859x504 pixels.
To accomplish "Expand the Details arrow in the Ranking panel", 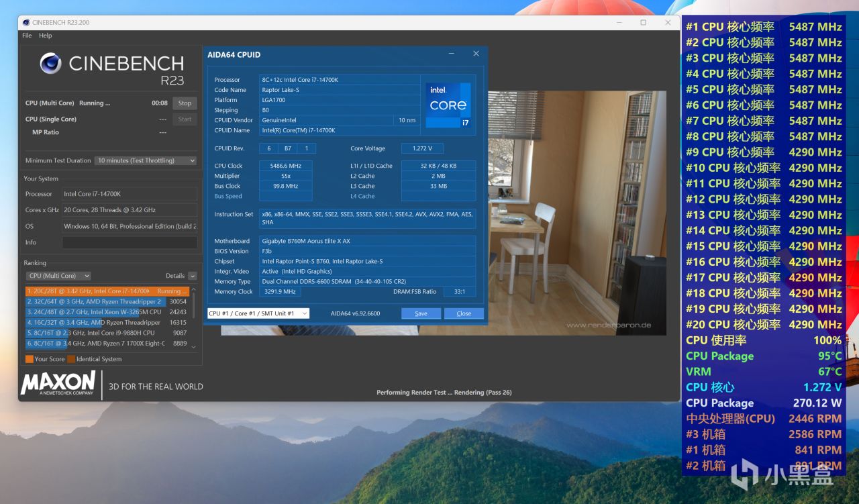I will (193, 276).
